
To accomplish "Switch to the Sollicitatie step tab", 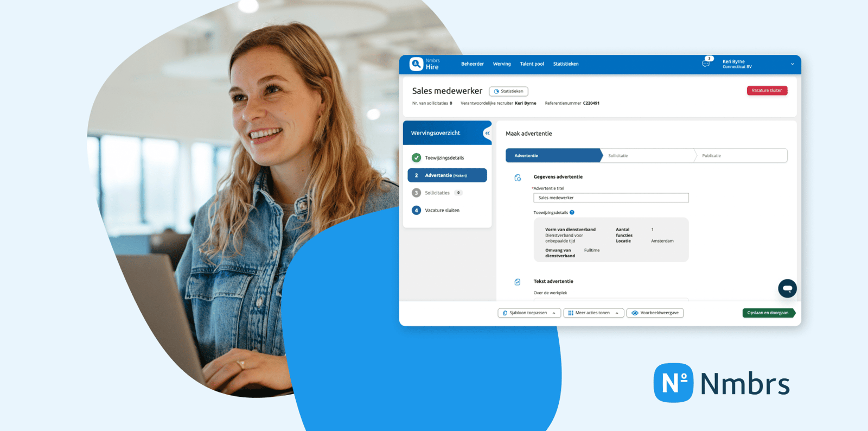I will point(618,156).
